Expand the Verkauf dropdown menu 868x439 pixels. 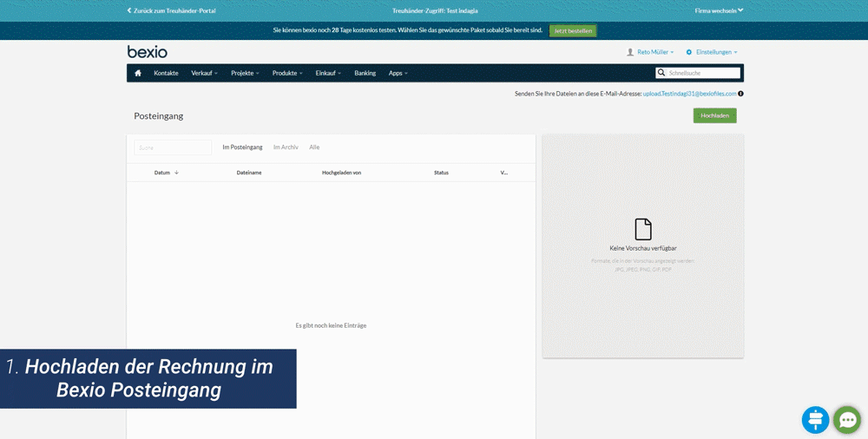click(204, 73)
